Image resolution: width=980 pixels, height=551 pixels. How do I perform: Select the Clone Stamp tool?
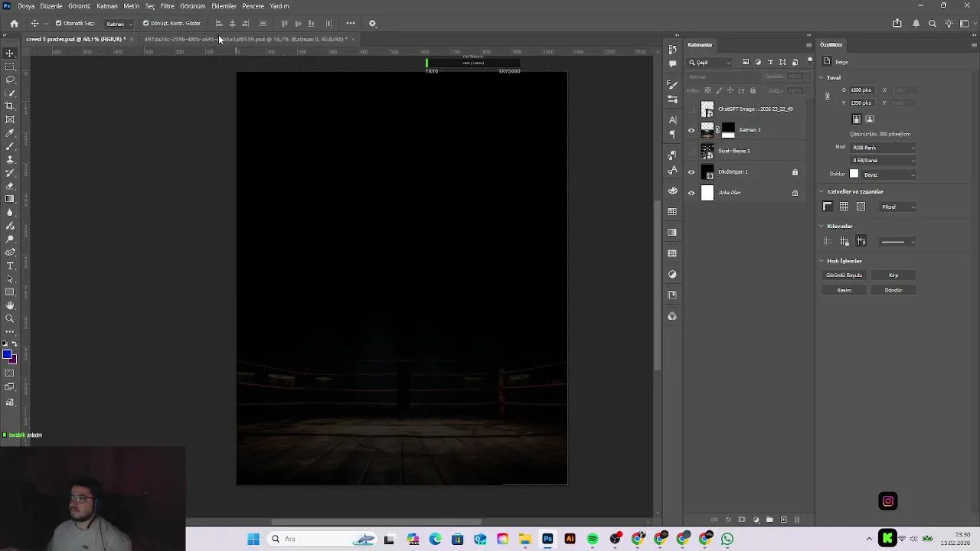click(x=10, y=159)
